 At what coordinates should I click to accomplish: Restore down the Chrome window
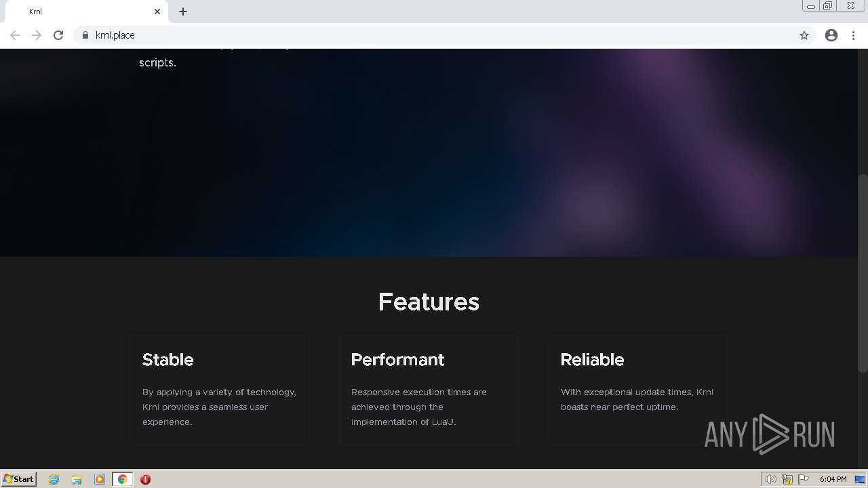828,6
